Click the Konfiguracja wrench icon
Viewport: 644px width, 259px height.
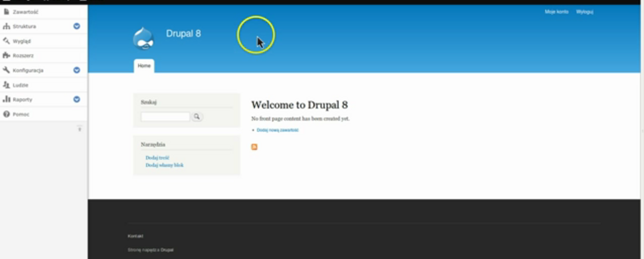click(6, 70)
